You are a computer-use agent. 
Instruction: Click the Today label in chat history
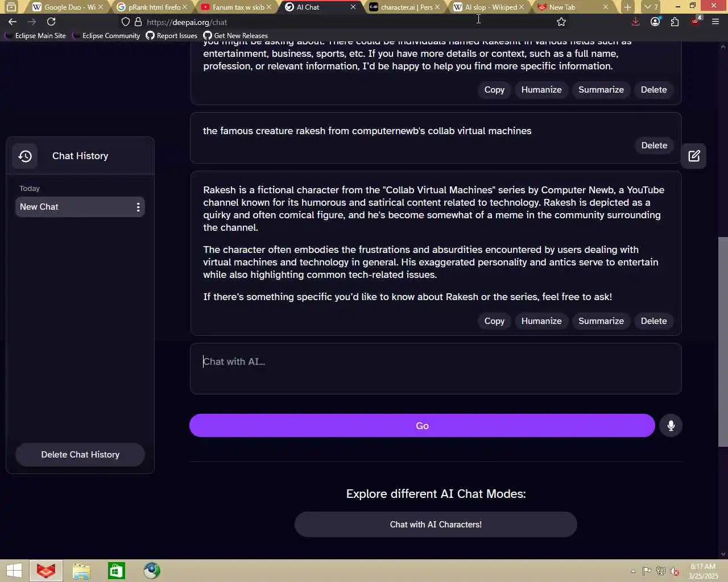tap(30, 188)
